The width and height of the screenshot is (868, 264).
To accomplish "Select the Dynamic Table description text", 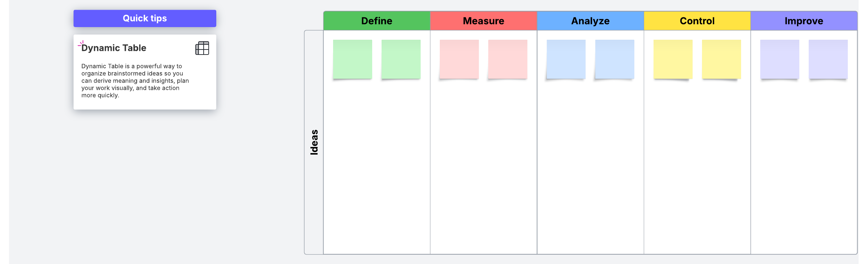I will pyautogui.click(x=135, y=81).
